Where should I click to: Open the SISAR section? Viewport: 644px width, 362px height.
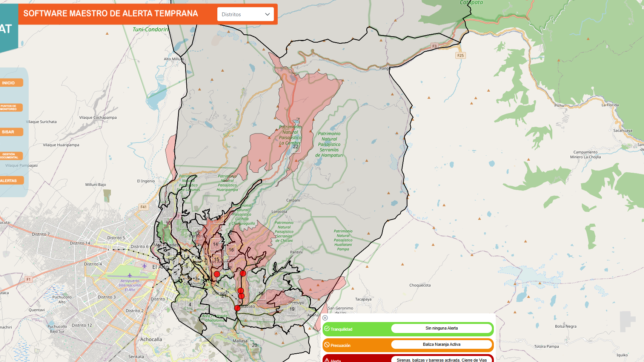click(x=11, y=132)
